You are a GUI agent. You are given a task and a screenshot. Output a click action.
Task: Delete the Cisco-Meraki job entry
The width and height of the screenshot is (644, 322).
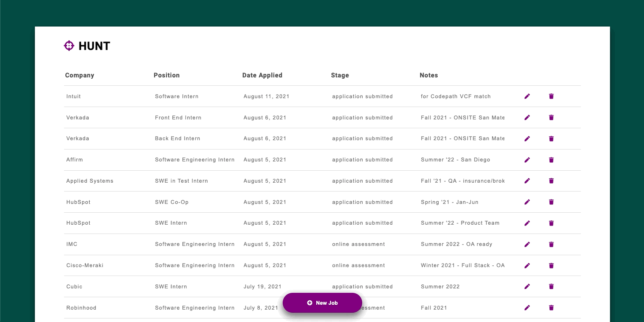(x=551, y=265)
